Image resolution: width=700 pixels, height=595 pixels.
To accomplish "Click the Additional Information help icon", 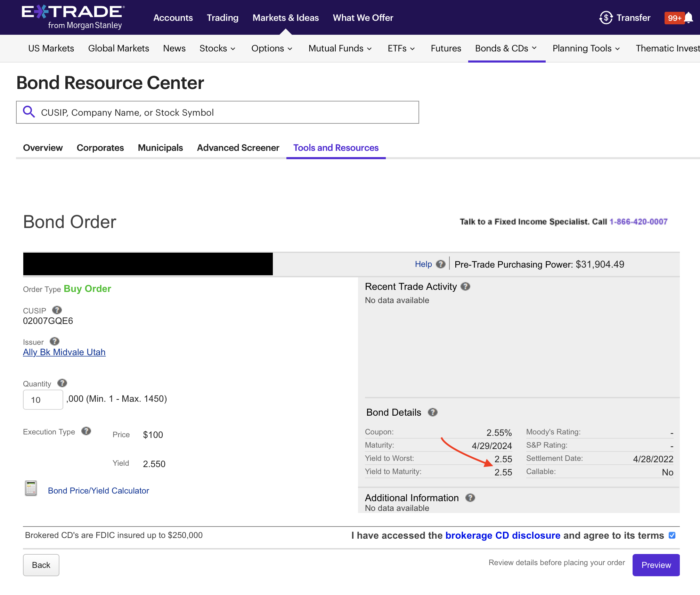I will 470,498.
